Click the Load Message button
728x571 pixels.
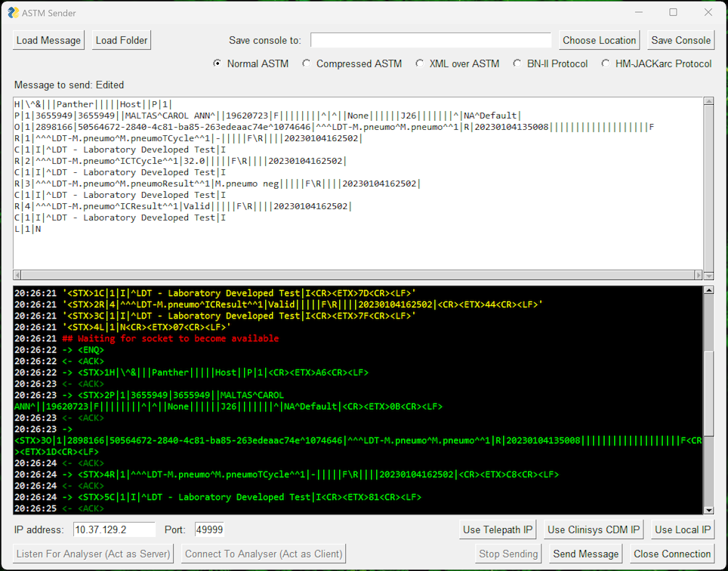(49, 40)
